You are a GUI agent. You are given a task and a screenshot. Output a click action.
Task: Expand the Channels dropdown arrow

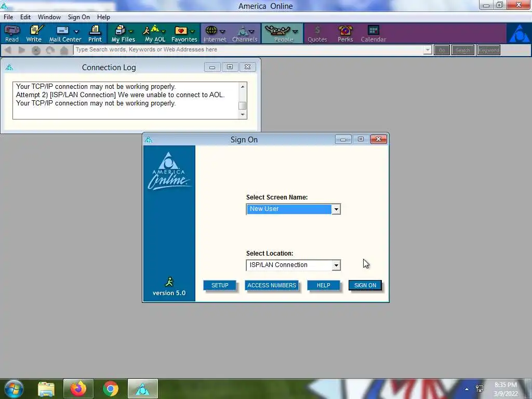(251, 32)
